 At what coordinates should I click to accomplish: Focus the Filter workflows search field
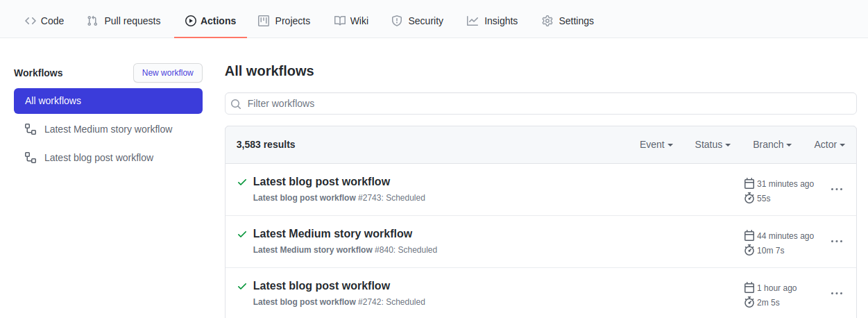(x=541, y=103)
